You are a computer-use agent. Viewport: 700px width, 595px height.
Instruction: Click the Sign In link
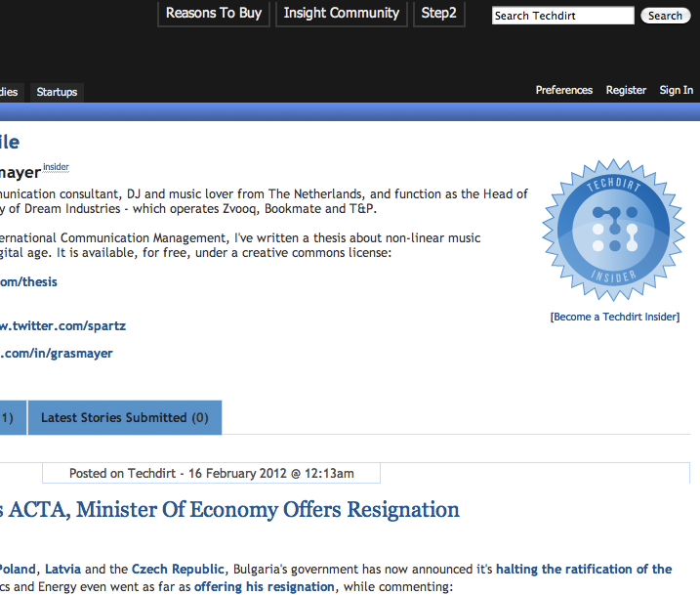tap(677, 90)
